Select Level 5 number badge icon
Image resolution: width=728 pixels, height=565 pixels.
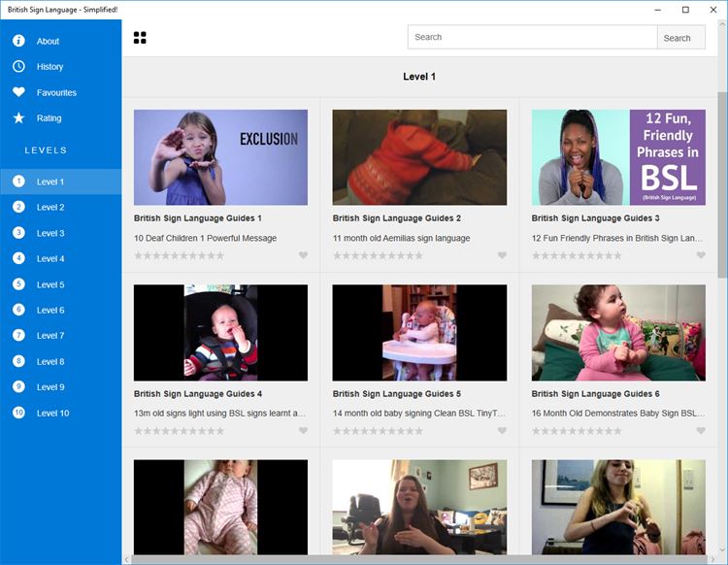pyautogui.click(x=18, y=284)
